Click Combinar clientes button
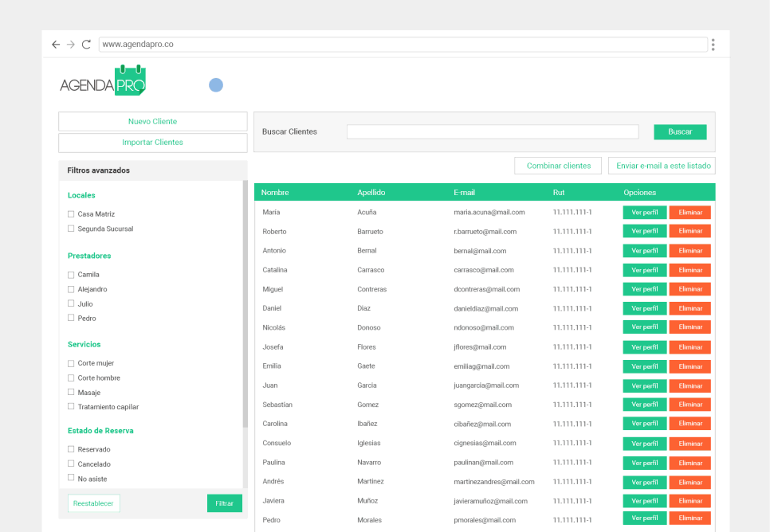 [x=558, y=166]
